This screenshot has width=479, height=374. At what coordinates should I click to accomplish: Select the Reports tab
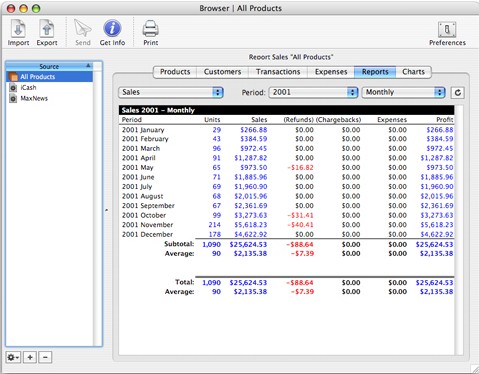coord(375,72)
